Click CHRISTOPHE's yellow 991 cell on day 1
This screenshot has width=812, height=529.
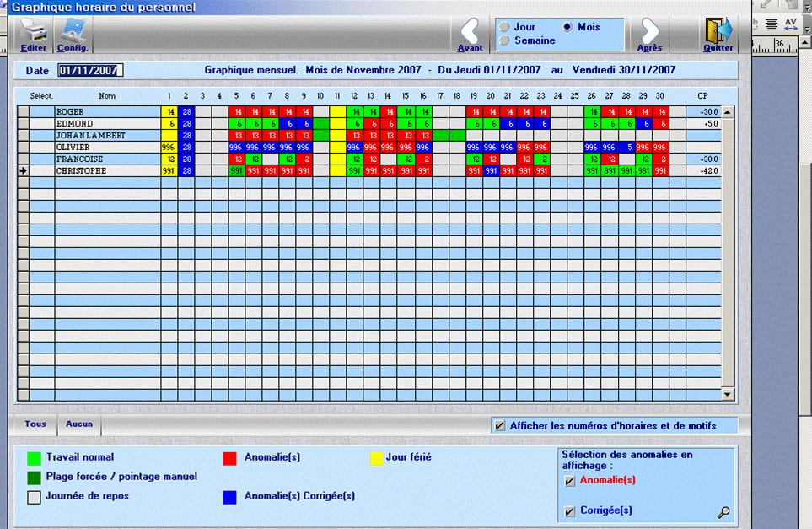169,171
